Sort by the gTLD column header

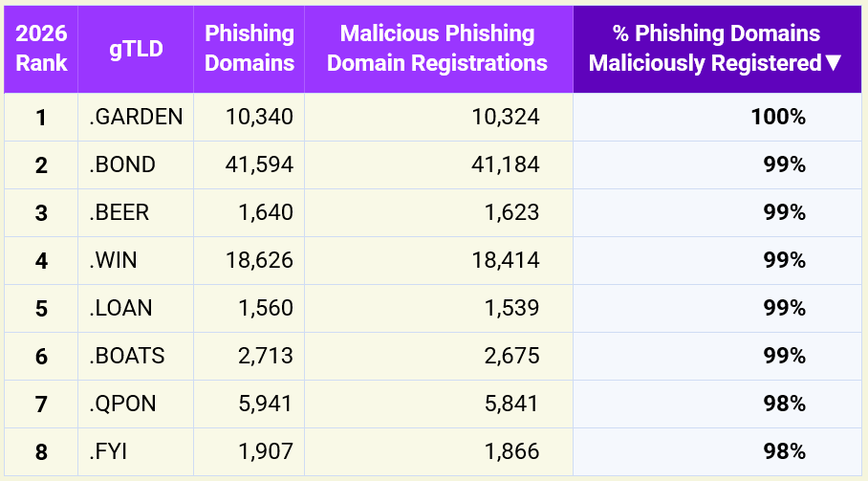[x=136, y=49]
